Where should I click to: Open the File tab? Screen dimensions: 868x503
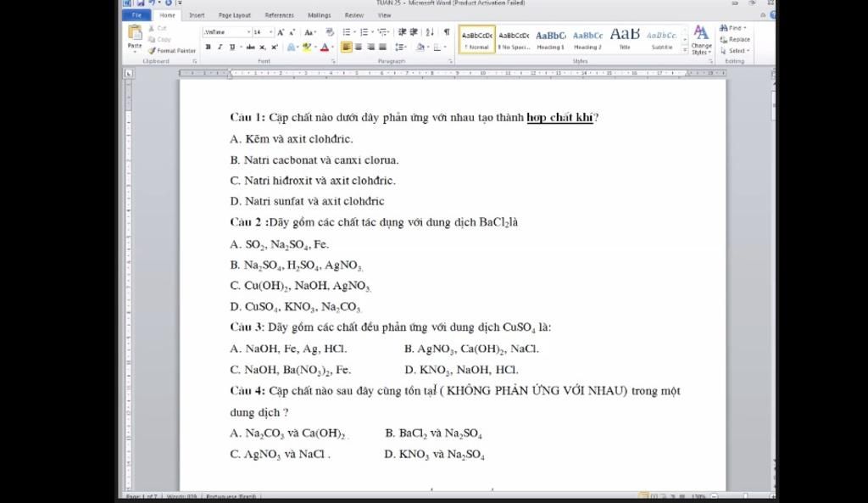click(x=136, y=15)
